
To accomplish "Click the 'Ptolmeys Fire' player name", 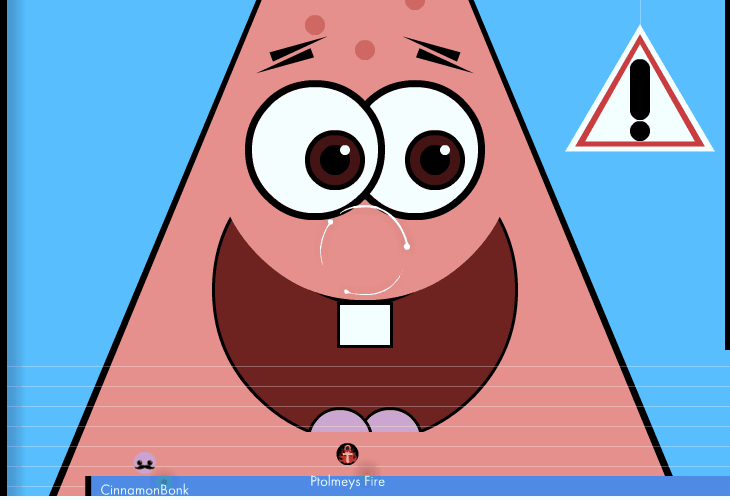I will tap(347, 481).
